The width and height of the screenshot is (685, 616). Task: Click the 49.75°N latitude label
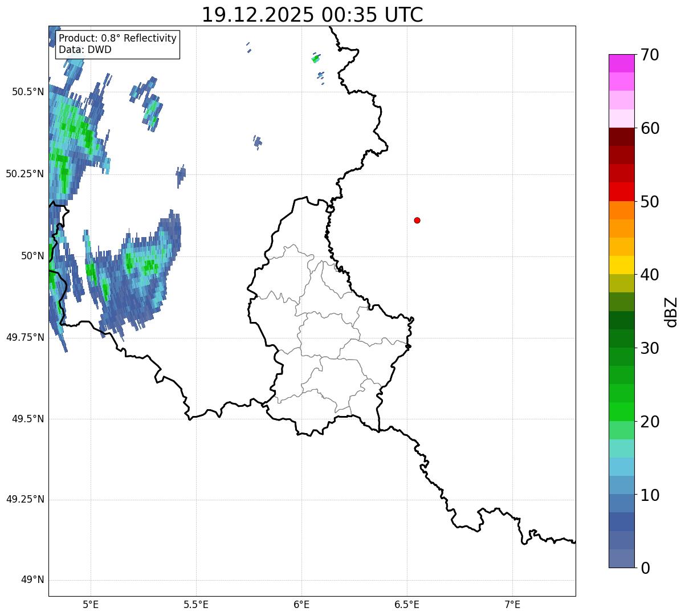pos(25,337)
